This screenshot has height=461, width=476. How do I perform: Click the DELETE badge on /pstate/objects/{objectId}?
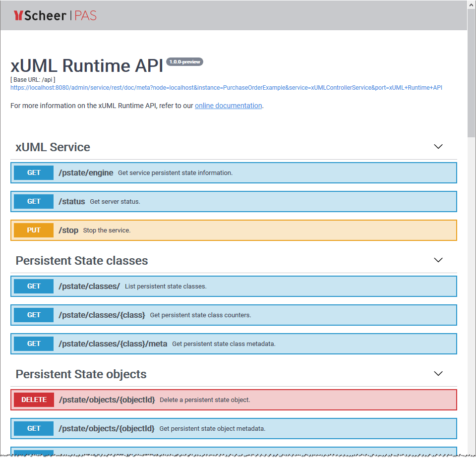(33, 400)
